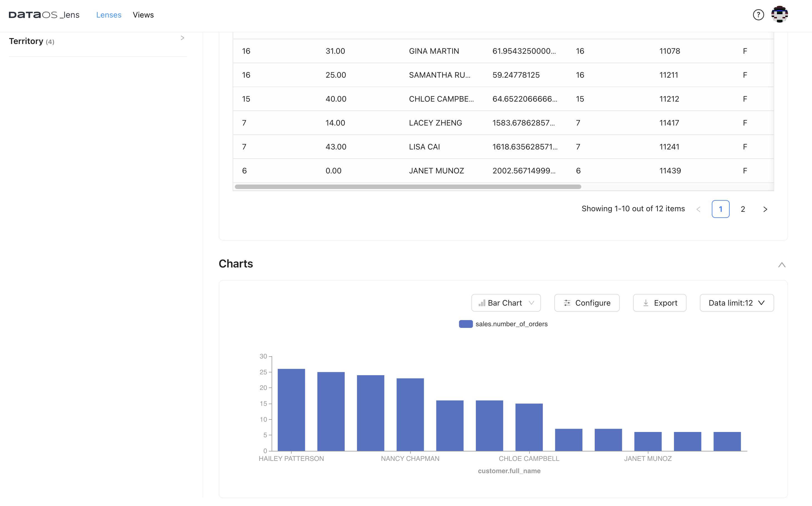Click the value 11212 cell
The image size is (812, 506).
coord(669,99)
